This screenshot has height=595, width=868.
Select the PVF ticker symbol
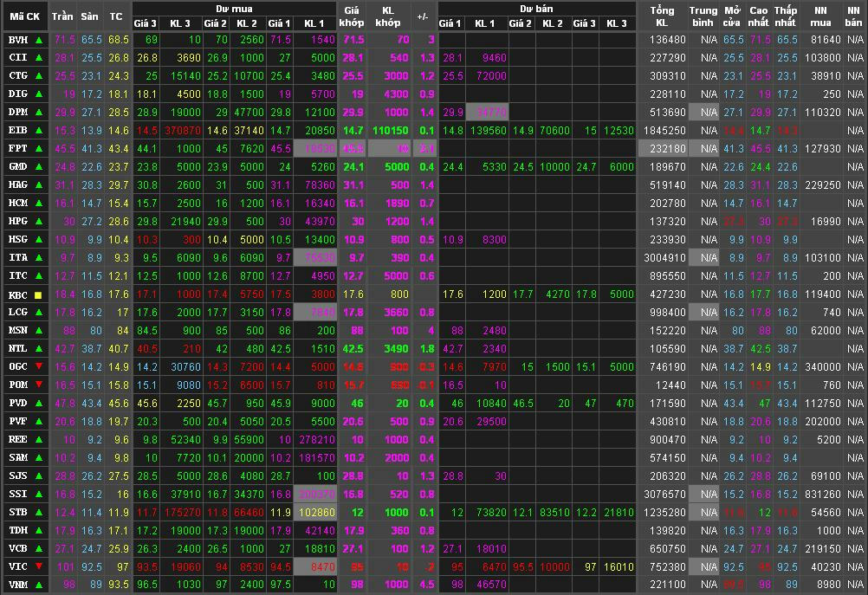pos(18,421)
